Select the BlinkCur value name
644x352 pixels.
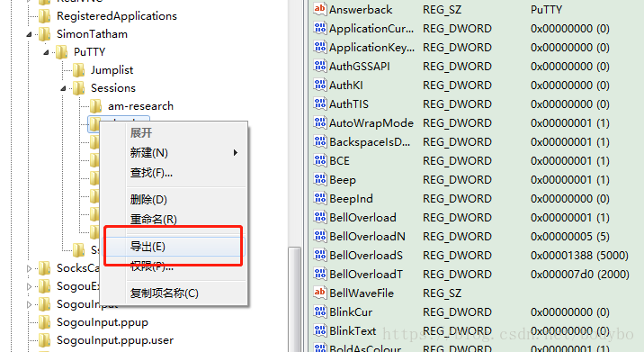tap(351, 312)
